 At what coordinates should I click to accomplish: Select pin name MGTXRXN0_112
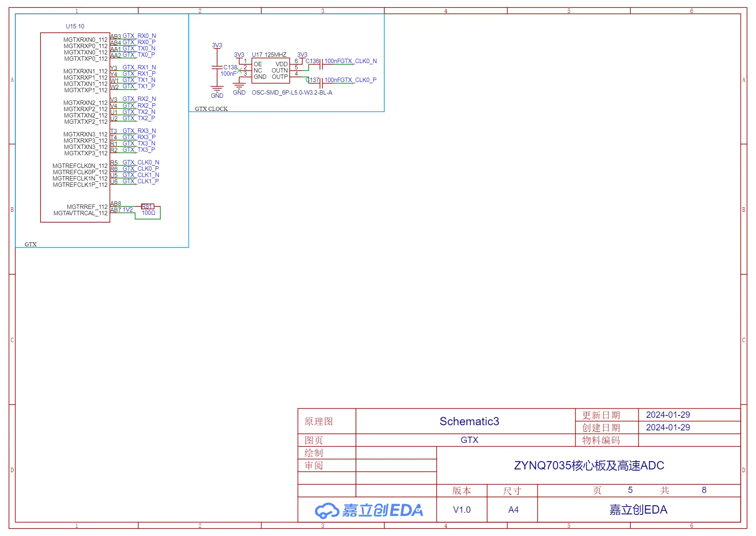[x=85, y=40]
